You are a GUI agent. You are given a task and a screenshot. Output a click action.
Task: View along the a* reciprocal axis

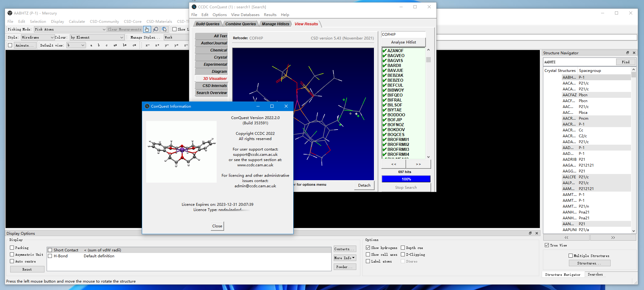pos(115,45)
